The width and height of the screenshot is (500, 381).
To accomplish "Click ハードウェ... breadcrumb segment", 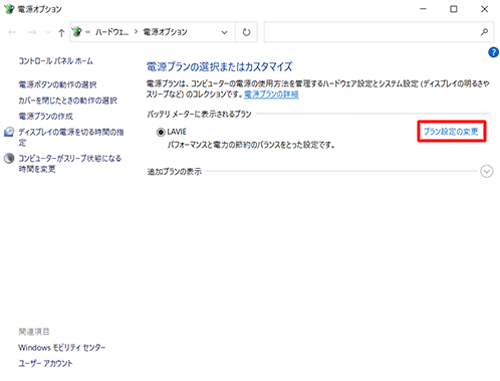I will pos(112,32).
